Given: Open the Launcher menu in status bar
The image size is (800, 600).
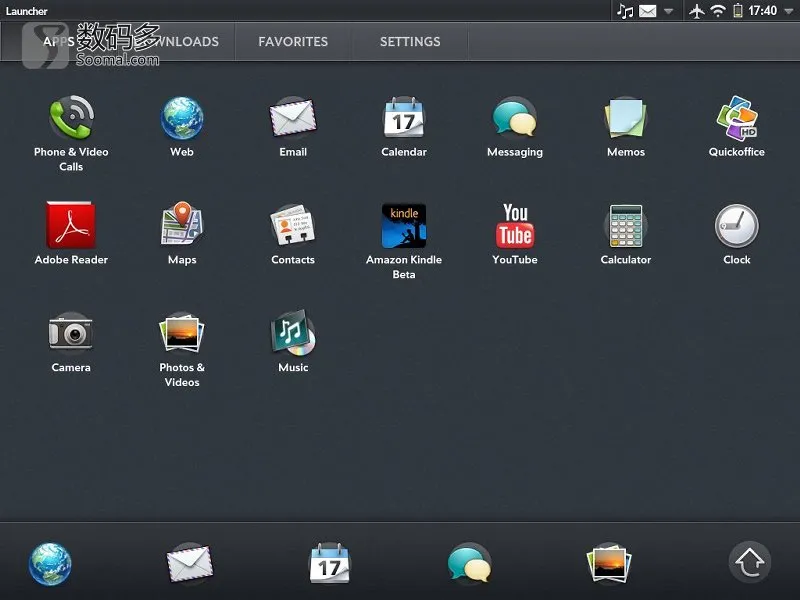Looking at the screenshot, I should coord(27,11).
